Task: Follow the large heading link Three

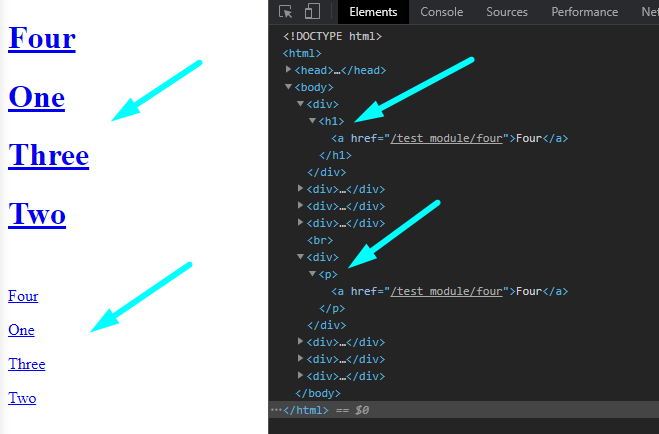Action: click(48, 156)
